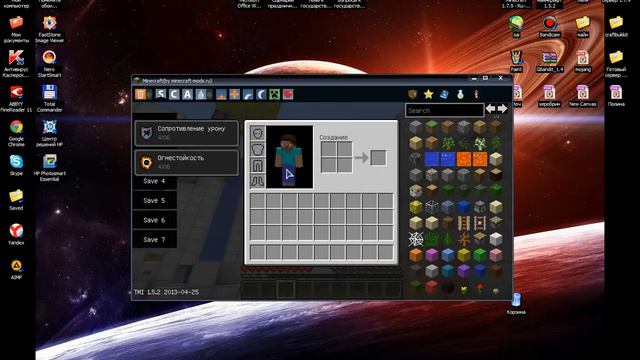Pick the stone block item
Viewport: 640px width, 360px height.
click(416, 127)
